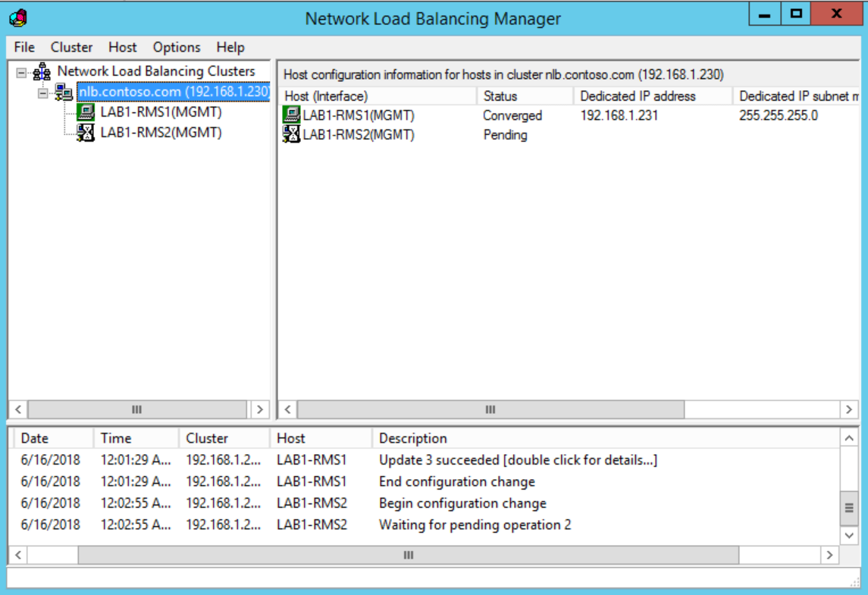
Task: Select the pending LAB1-RMS2 host icon in the list
Action: tap(293, 135)
